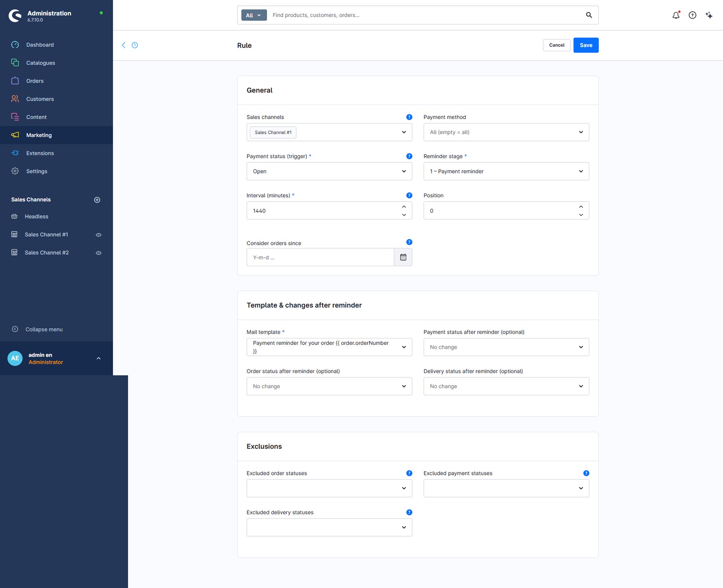Click the search magnifier icon
Screen dimensions: 723x588
[589, 15]
